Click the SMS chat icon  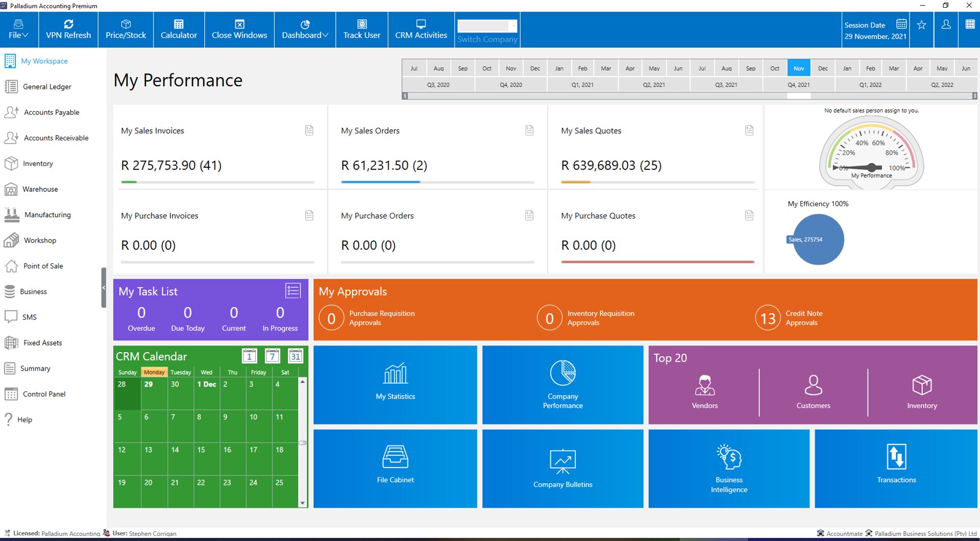[x=11, y=317]
